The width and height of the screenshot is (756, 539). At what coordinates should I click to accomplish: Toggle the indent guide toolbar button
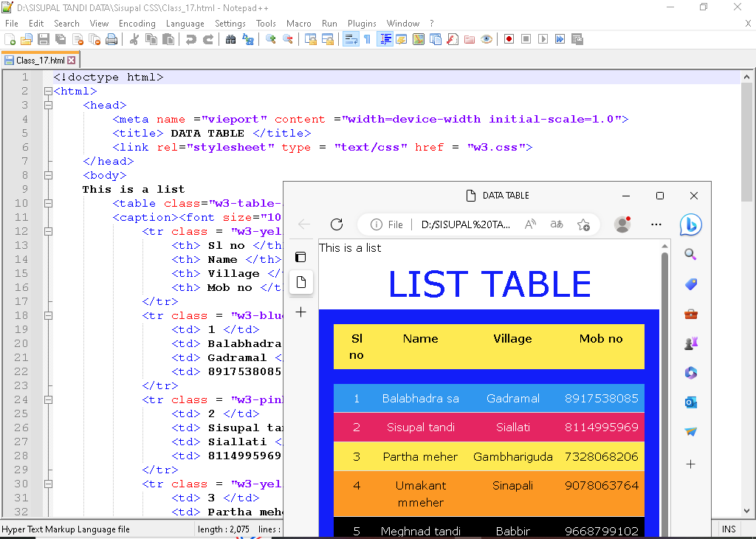(385, 39)
